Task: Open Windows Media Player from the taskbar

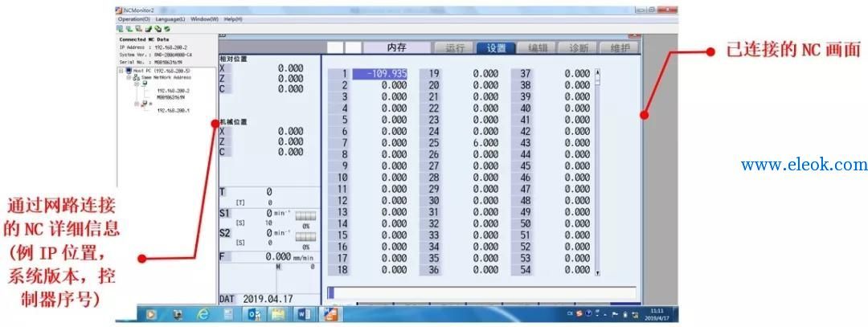Action: (x=150, y=314)
